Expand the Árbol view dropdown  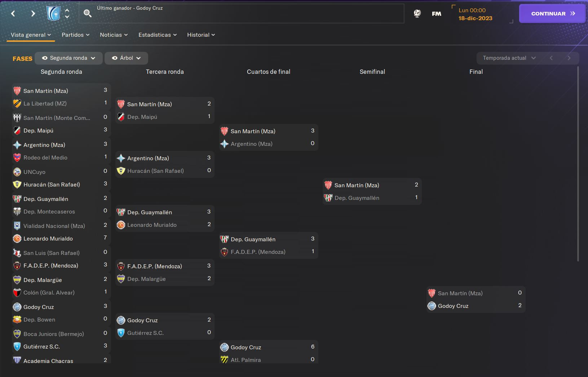click(x=126, y=58)
